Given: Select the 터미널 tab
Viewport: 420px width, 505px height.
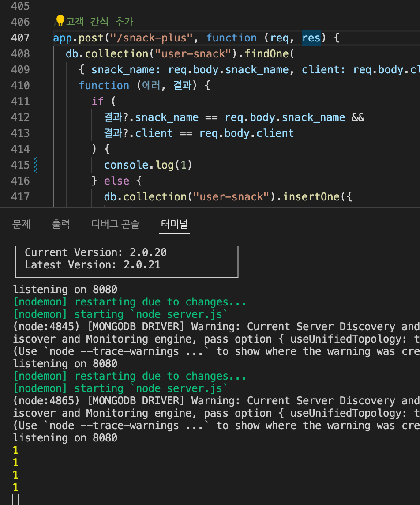Looking at the screenshot, I should pos(174,224).
